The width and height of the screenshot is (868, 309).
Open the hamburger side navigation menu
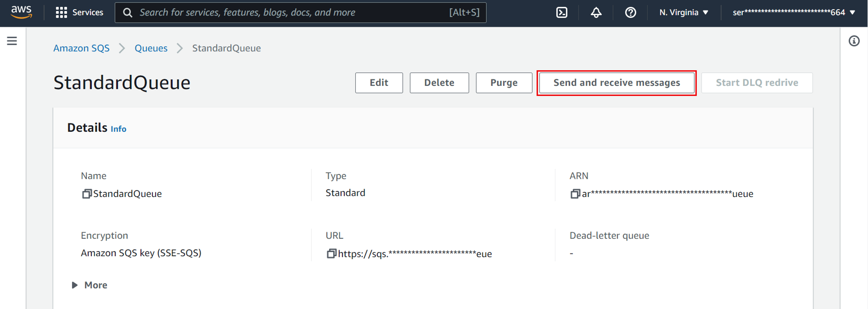(12, 41)
